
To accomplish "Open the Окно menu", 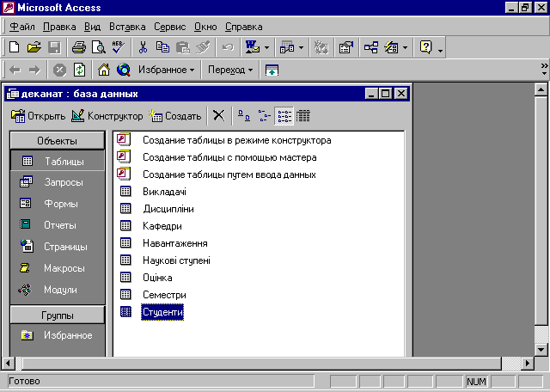I will click(205, 27).
